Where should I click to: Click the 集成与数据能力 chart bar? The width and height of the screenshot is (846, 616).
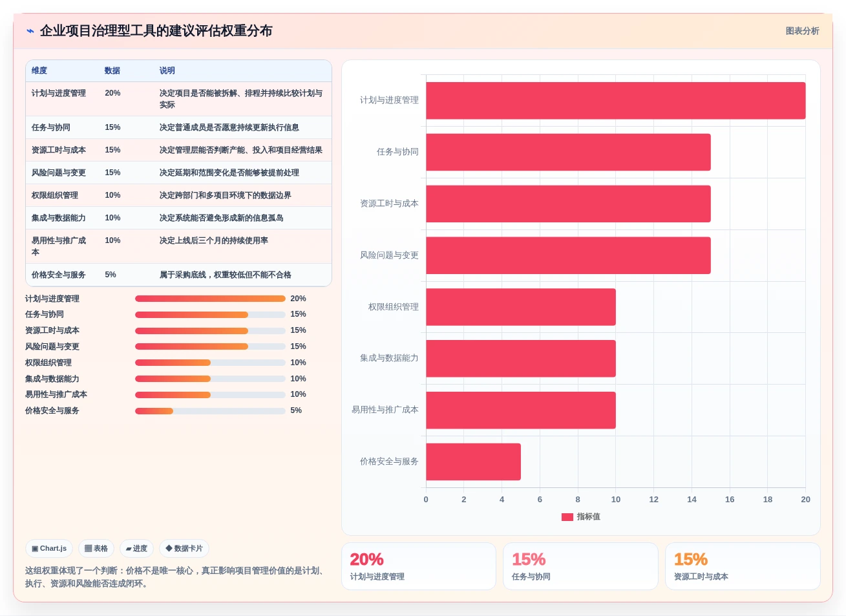pyautogui.click(x=521, y=358)
